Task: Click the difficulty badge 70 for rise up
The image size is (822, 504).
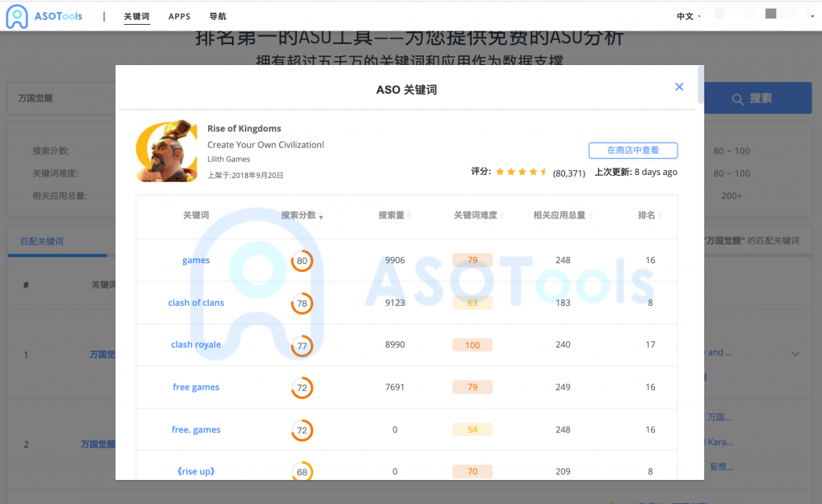Action: click(x=472, y=472)
